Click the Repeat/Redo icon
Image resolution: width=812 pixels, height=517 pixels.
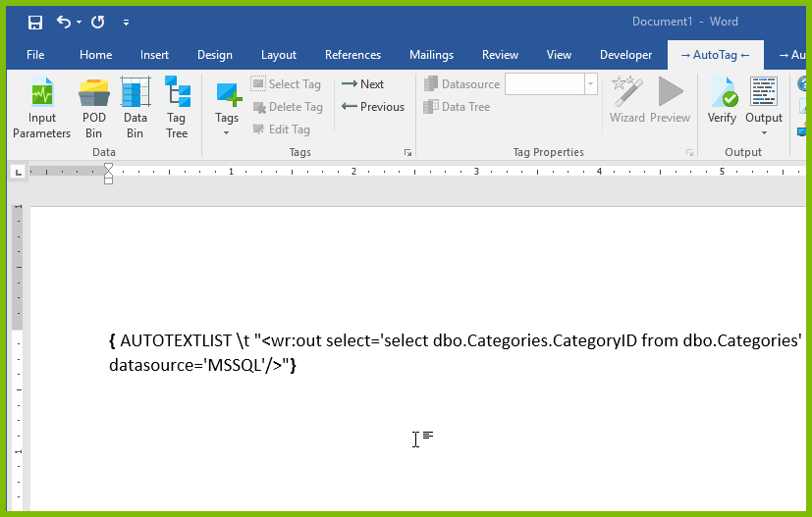coord(97,22)
